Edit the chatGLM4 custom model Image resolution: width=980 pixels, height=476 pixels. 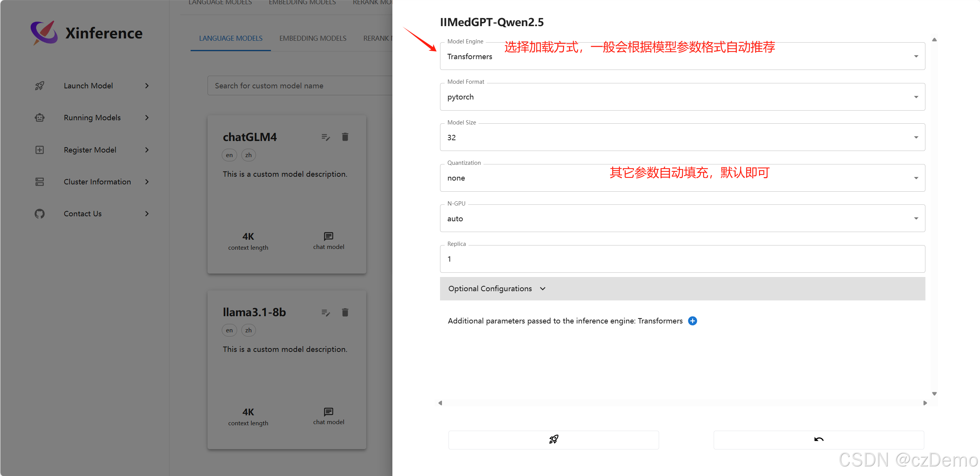326,137
